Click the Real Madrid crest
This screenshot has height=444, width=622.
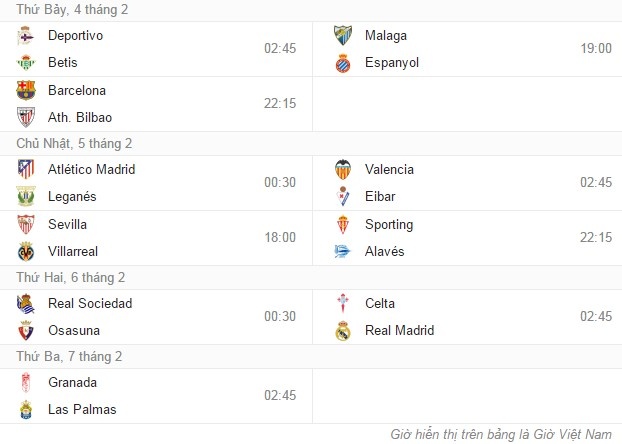343,331
